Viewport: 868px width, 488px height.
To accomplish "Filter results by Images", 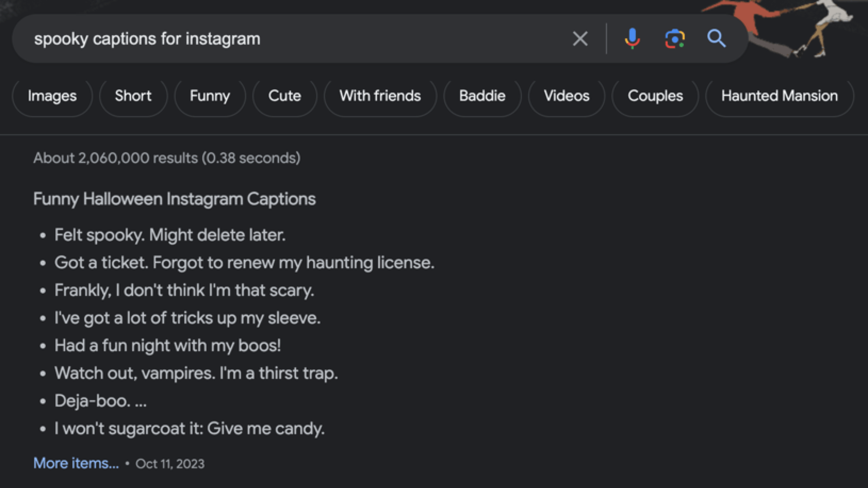I will click(x=52, y=96).
